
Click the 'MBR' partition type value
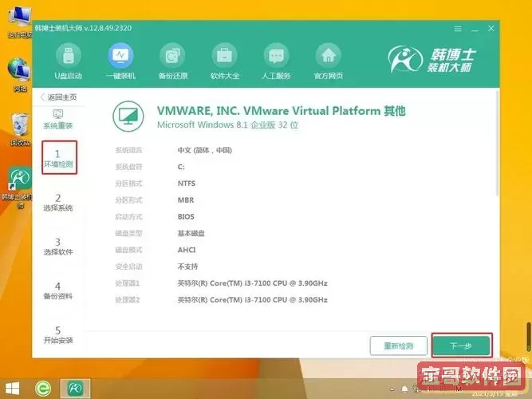pos(186,200)
